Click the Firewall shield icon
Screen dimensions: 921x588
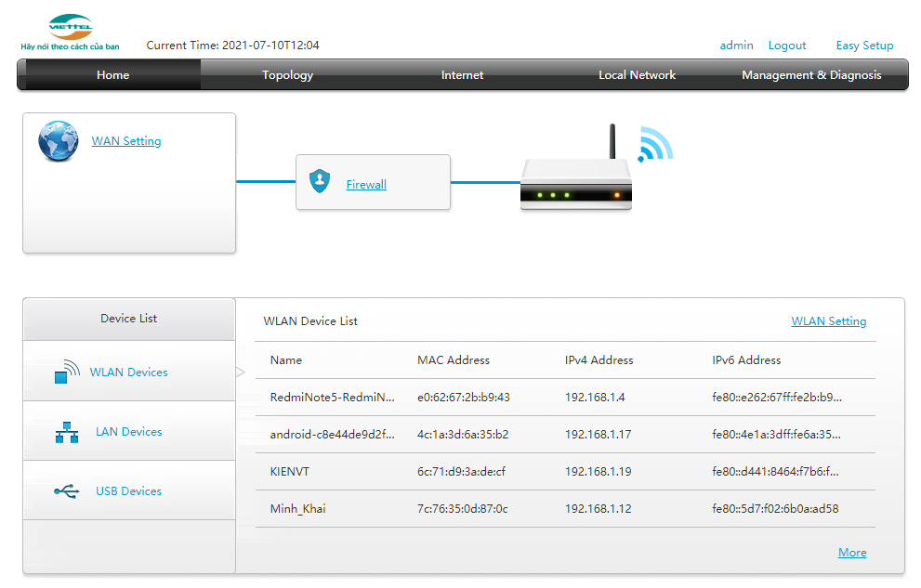point(320,182)
